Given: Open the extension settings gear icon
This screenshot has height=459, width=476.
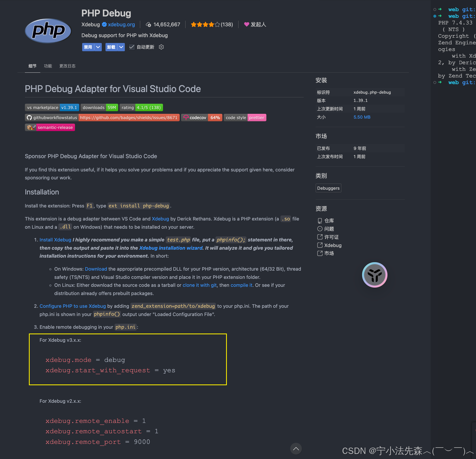Looking at the screenshot, I should coord(161,47).
